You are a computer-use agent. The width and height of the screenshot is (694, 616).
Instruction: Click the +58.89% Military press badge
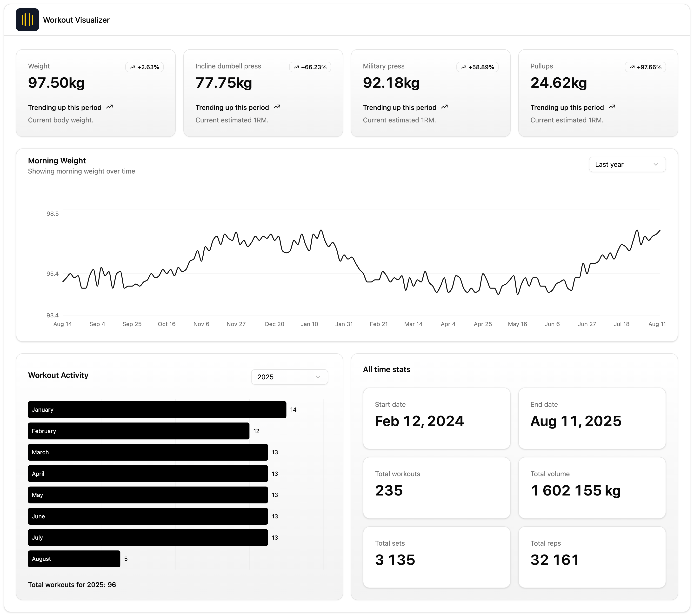point(477,67)
